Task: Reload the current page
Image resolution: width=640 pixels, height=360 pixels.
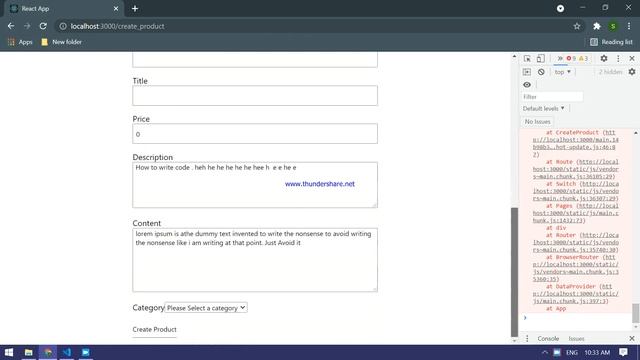Action: (43, 26)
